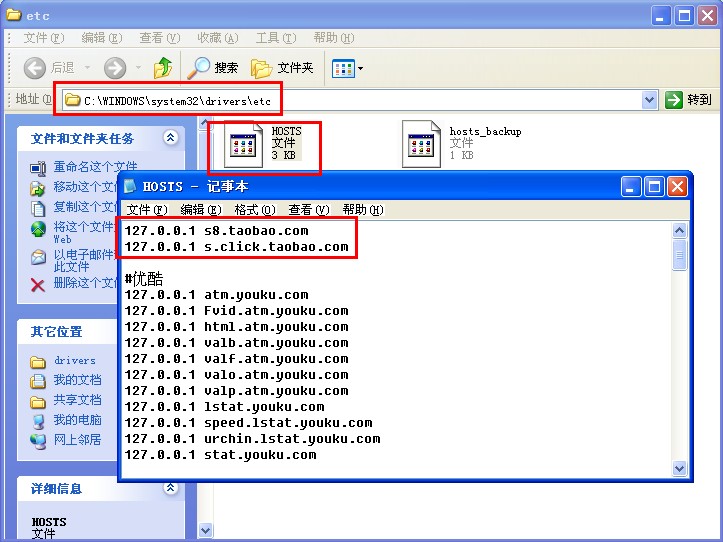Collapse the Other Places panel
This screenshot has width=723, height=542.
170,331
